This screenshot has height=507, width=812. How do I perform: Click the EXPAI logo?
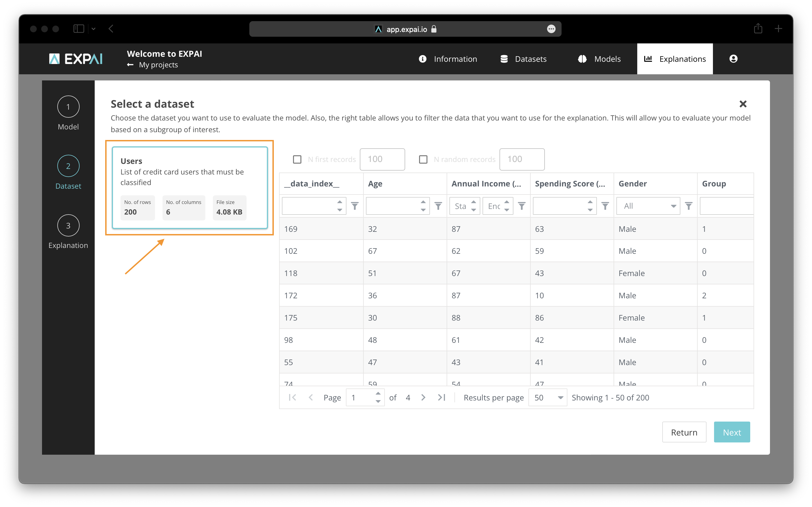(76, 59)
